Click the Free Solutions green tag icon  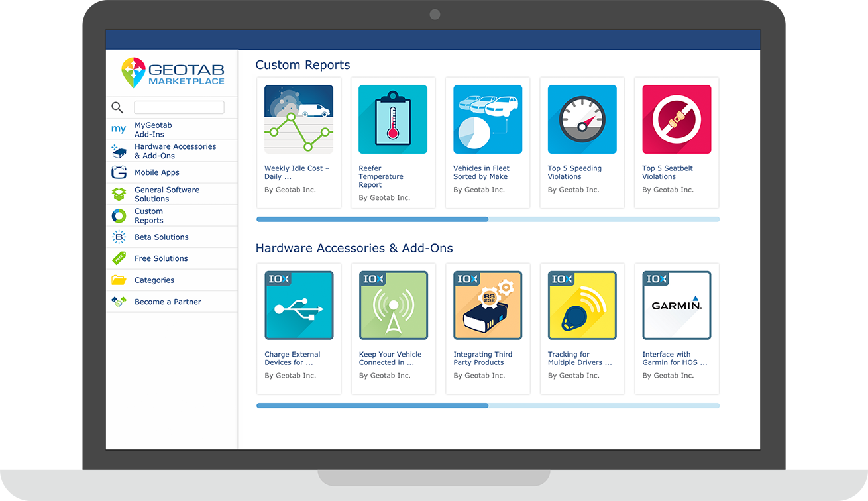click(x=119, y=258)
